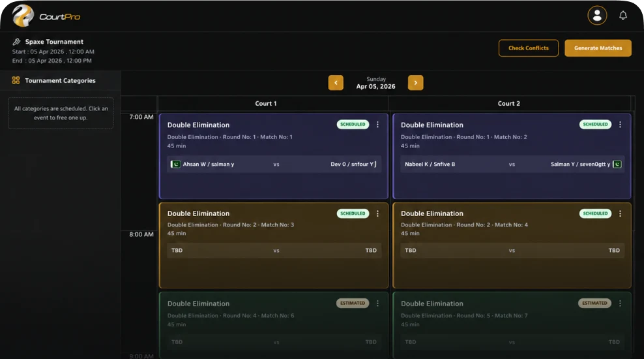Screen dimensions: 644x359
Task: Click the CourtPro logo
Action: (46, 16)
